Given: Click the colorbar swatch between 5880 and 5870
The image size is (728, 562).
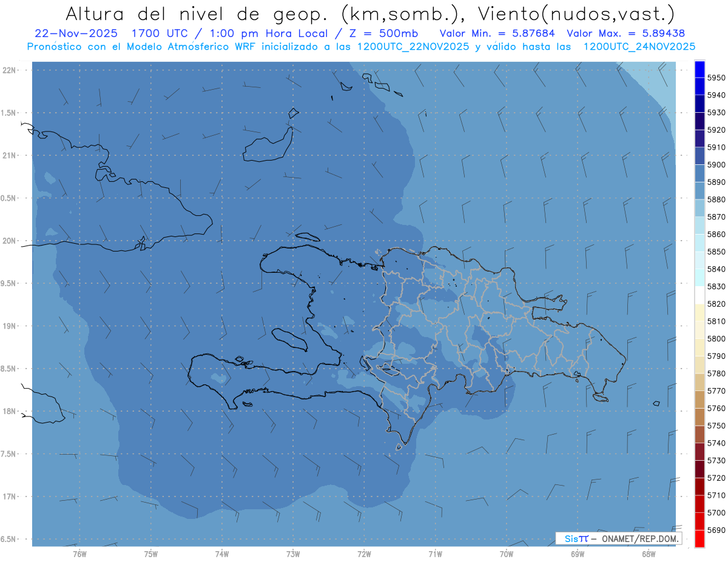Looking at the screenshot, I should (699, 208).
